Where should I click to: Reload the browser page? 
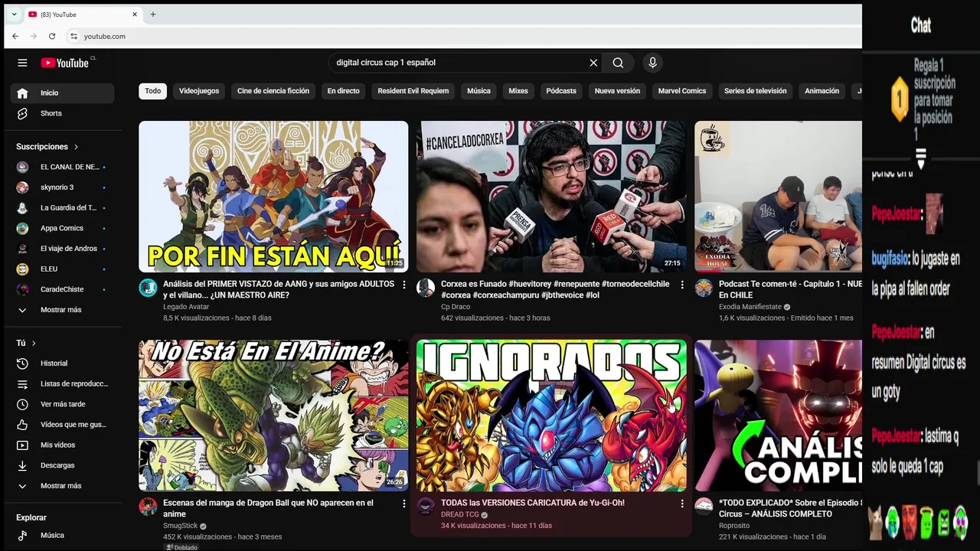(x=52, y=36)
